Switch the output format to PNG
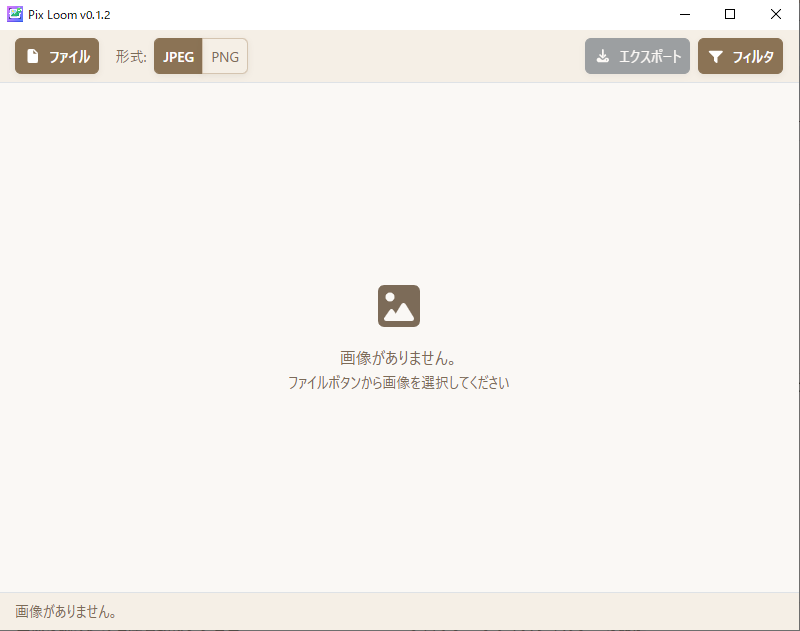This screenshot has width=800, height=631. tap(224, 56)
